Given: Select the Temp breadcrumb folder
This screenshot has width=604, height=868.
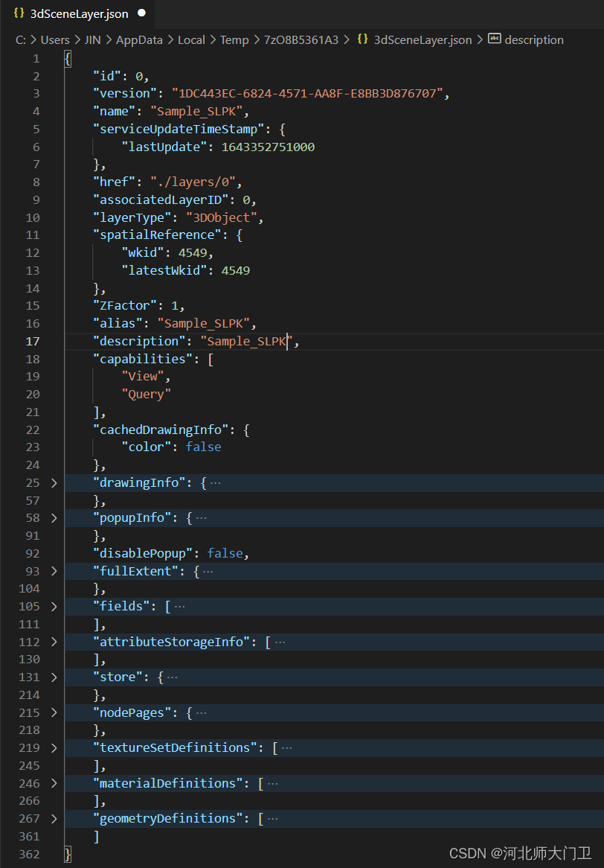Looking at the screenshot, I should [234, 40].
